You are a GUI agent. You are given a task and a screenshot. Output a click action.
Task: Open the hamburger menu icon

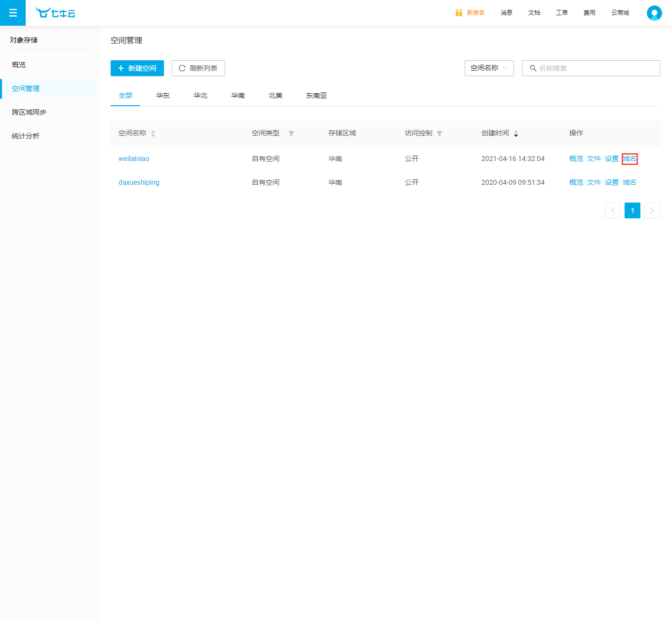coord(13,13)
